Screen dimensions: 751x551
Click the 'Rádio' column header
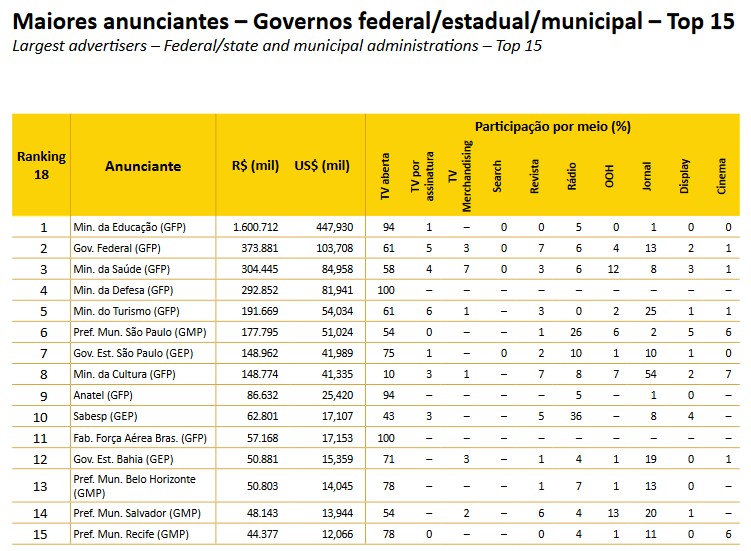click(x=572, y=178)
